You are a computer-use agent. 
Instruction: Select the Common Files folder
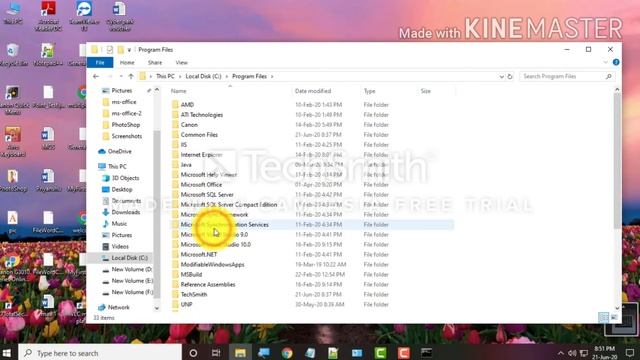pos(199,135)
